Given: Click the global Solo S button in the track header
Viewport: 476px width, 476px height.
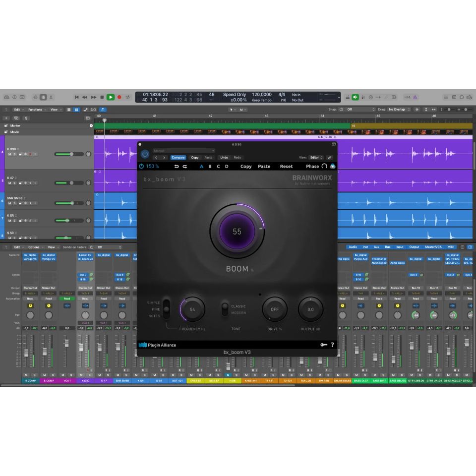Looking at the screenshot, I should coord(26,118).
